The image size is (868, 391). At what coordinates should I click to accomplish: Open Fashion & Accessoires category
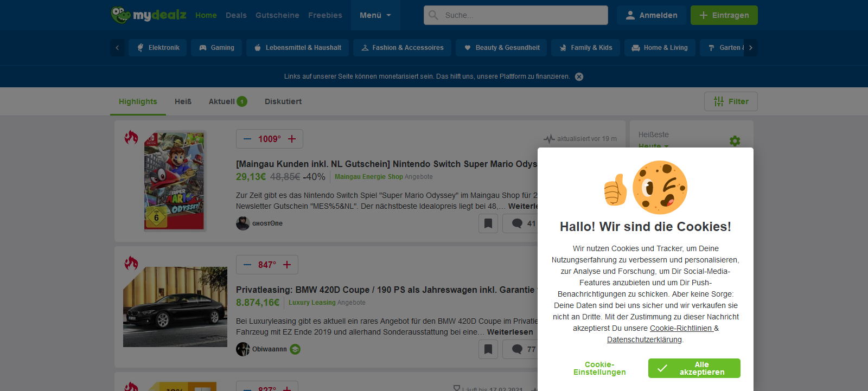pos(403,48)
